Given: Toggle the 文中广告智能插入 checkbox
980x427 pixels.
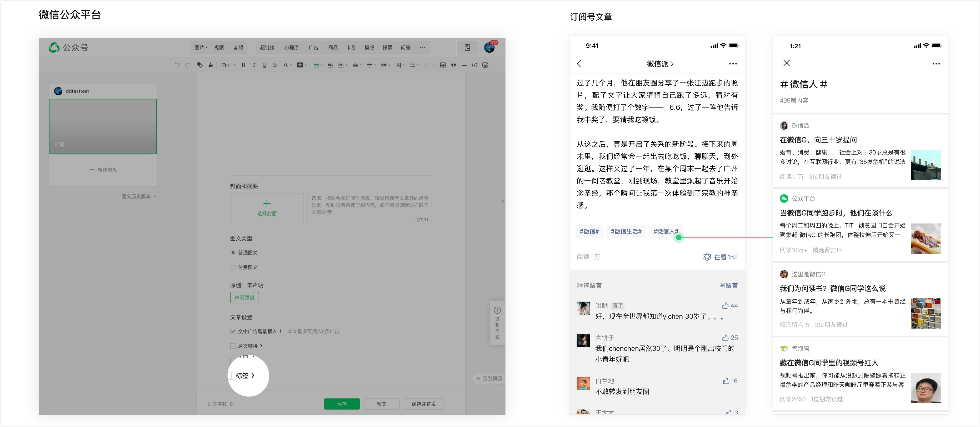Looking at the screenshot, I should [x=233, y=331].
